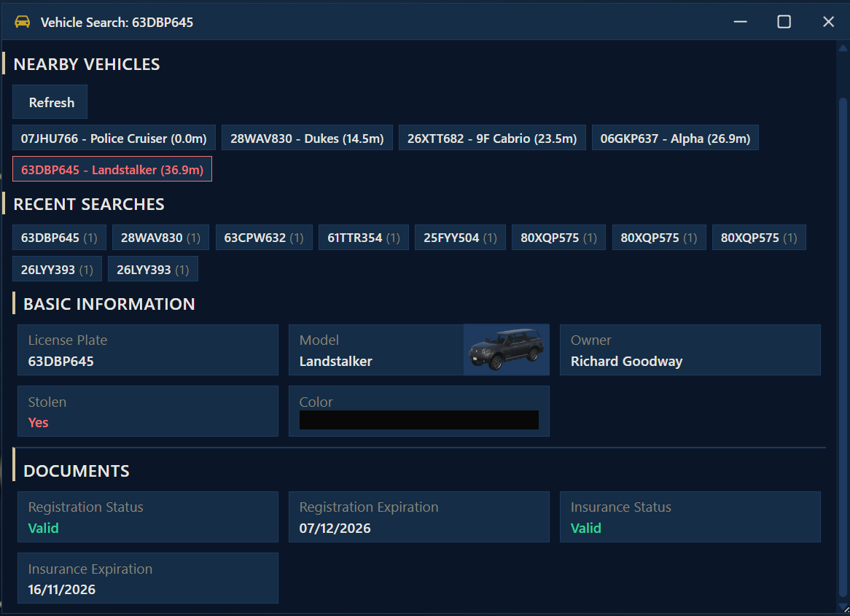850x616 pixels.
Task: Click the vertical scrollbar on right edge
Action: [843, 328]
